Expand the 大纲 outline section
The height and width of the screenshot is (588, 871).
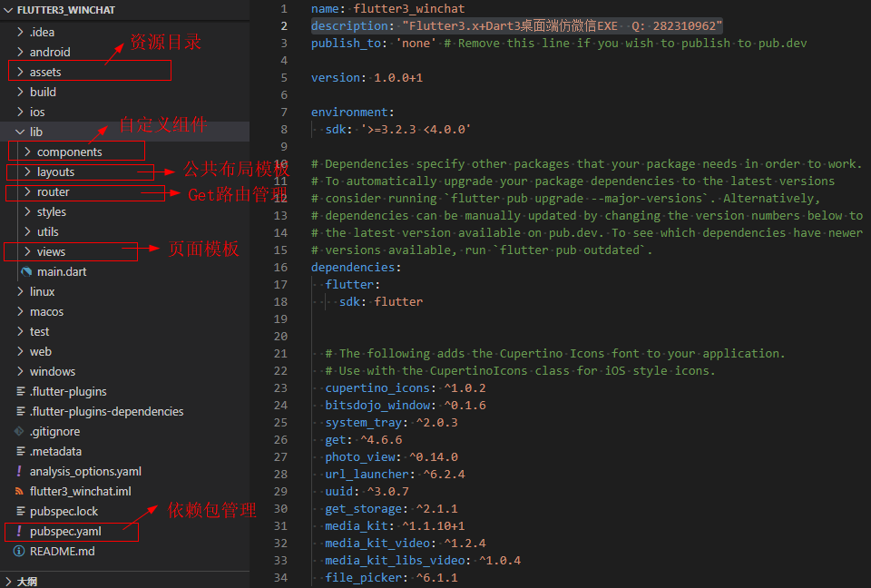(8, 581)
